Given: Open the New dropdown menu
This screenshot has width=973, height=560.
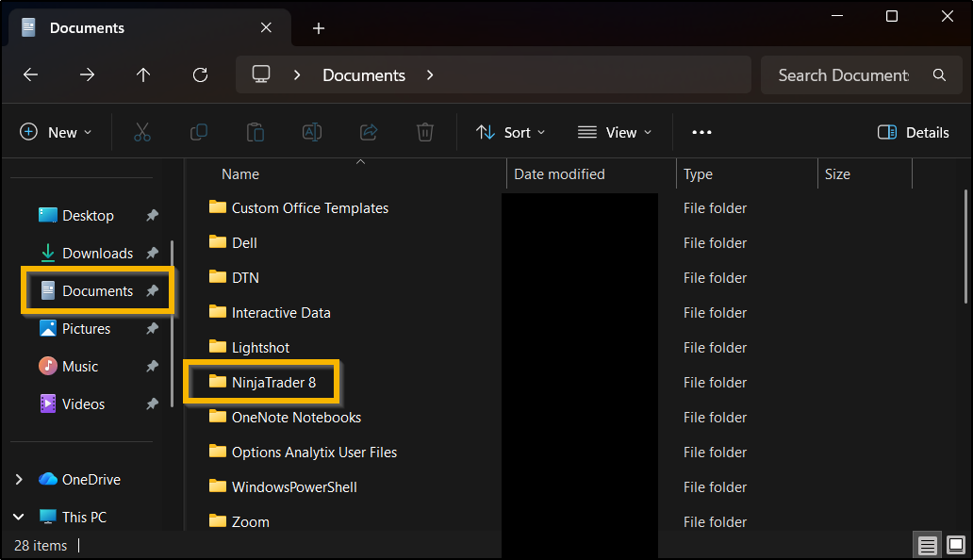Looking at the screenshot, I should (56, 132).
